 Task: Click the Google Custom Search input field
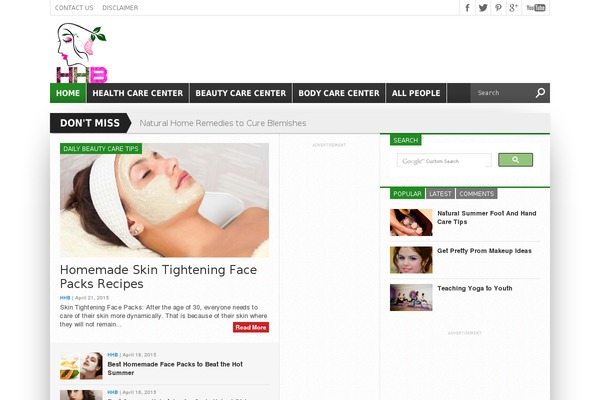[x=443, y=161]
